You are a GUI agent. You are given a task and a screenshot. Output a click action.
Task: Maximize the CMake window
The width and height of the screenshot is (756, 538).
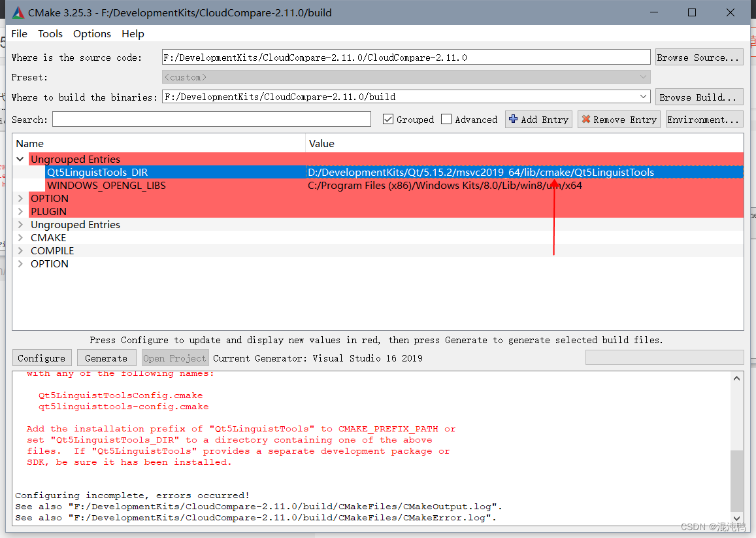[692, 12]
